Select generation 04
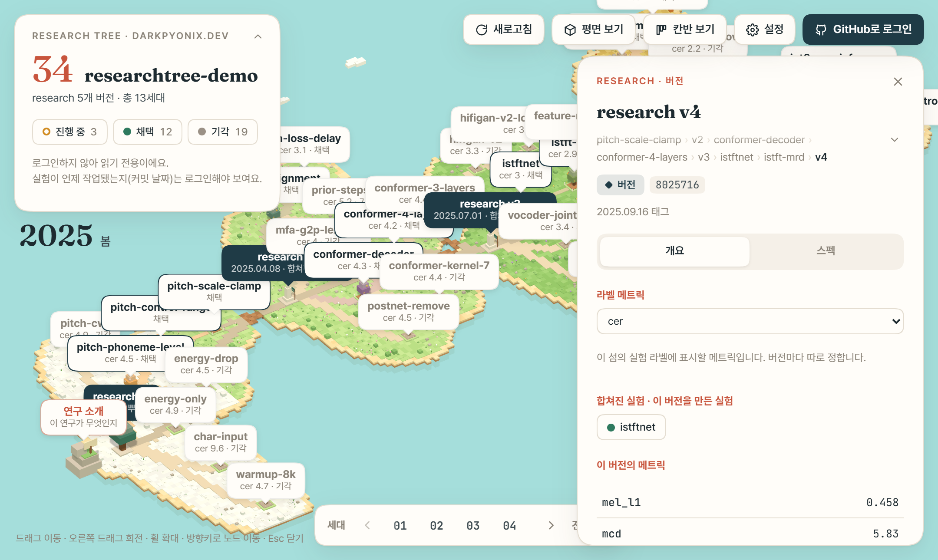 click(509, 526)
